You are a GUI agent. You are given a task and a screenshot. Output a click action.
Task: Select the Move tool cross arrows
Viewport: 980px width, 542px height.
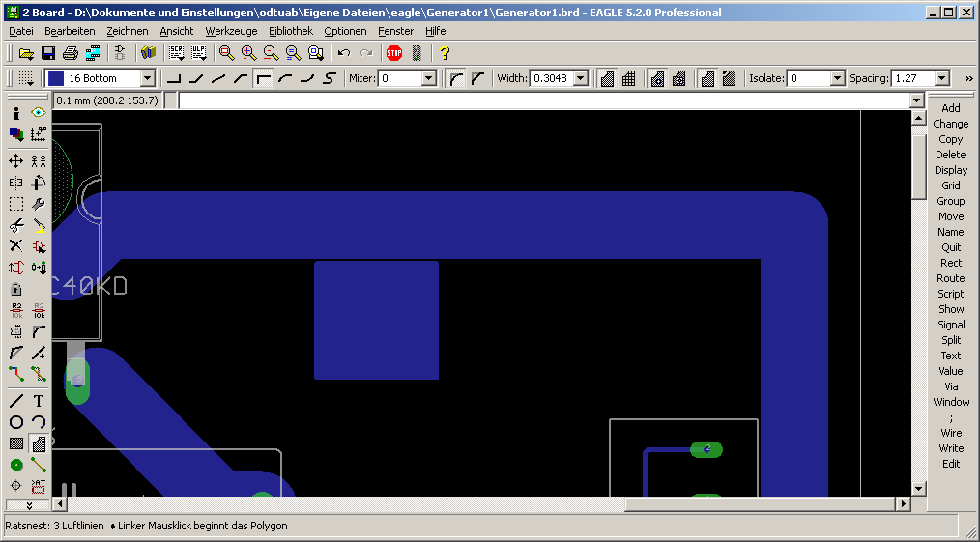click(16, 161)
